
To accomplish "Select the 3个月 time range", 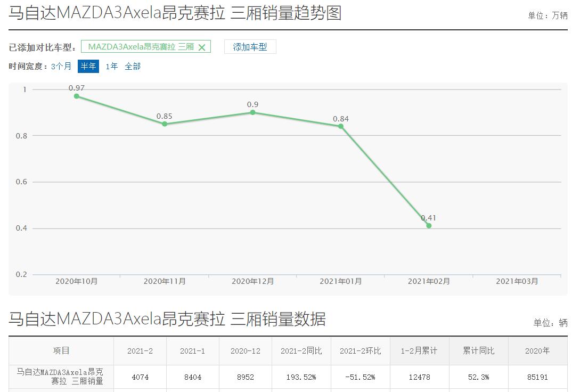I will [61, 67].
